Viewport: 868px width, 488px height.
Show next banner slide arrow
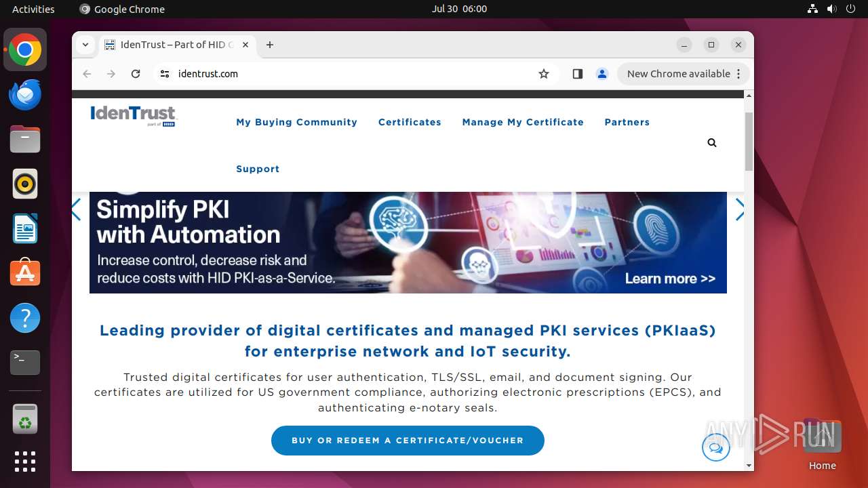tap(740, 210)
